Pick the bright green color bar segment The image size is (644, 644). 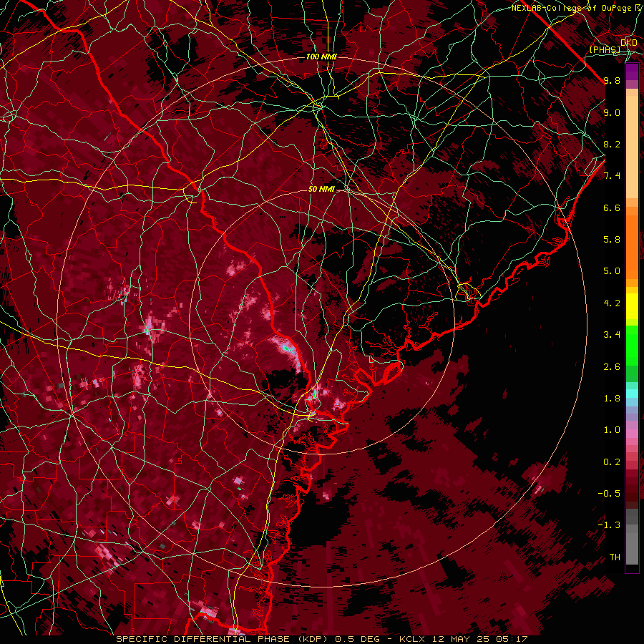tap(632, 347)
